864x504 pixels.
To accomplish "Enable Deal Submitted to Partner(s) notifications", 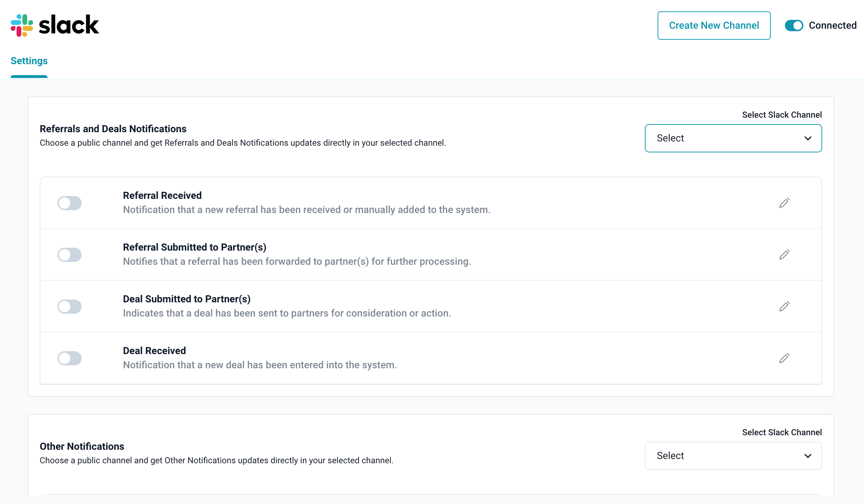I will coord(70,307).
